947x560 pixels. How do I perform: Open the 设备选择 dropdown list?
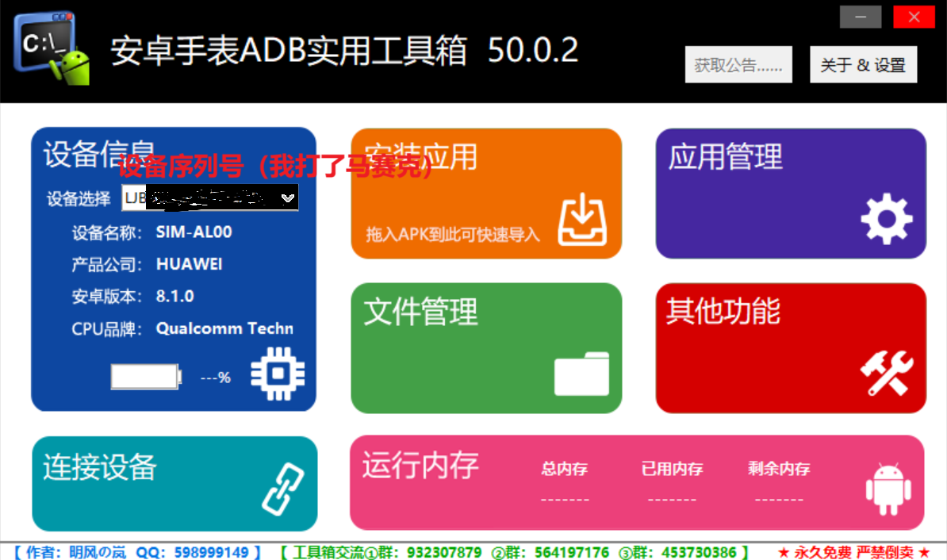[209, 198]
